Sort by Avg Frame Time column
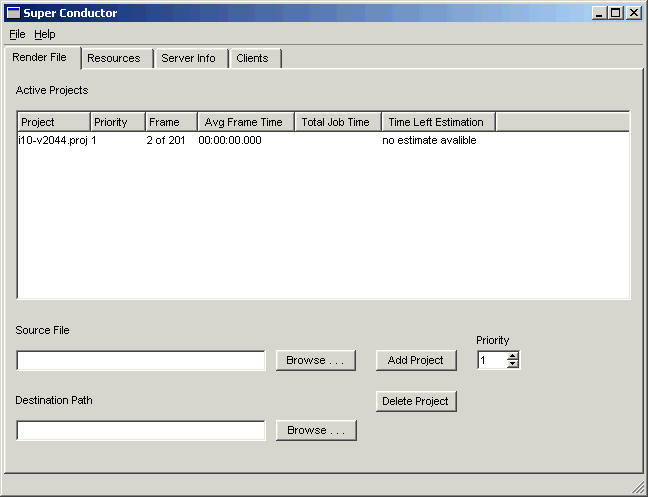 (245, 122)
